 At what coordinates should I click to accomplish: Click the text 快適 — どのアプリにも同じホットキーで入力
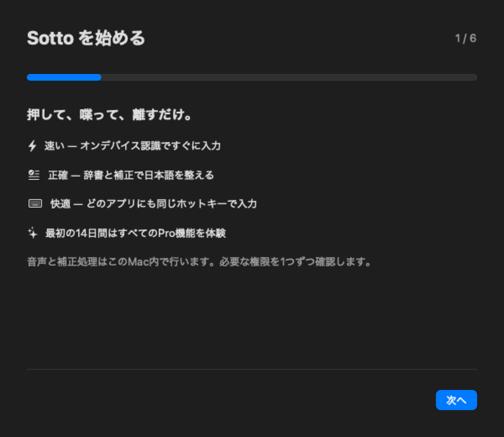click(x=154, y=204)
